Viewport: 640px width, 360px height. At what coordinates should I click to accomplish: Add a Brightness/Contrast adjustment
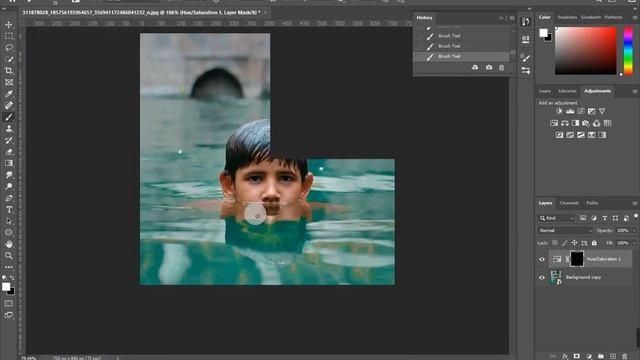tap(559, 111)
